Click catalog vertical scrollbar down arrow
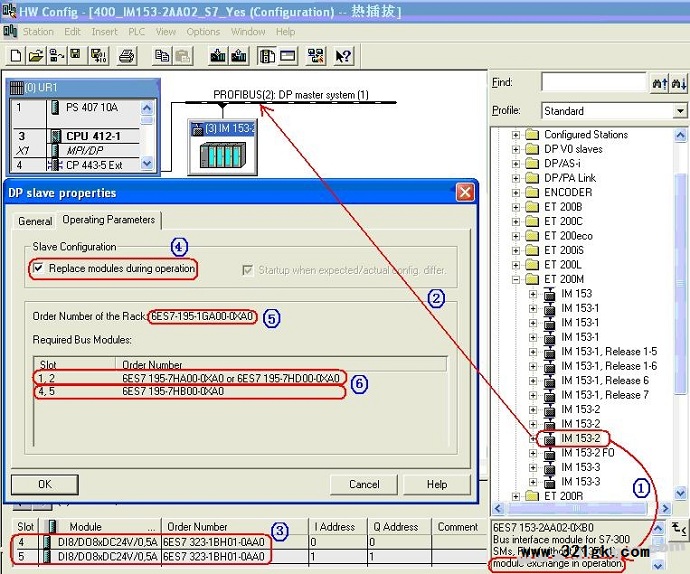690x574 pixels. 680,493
